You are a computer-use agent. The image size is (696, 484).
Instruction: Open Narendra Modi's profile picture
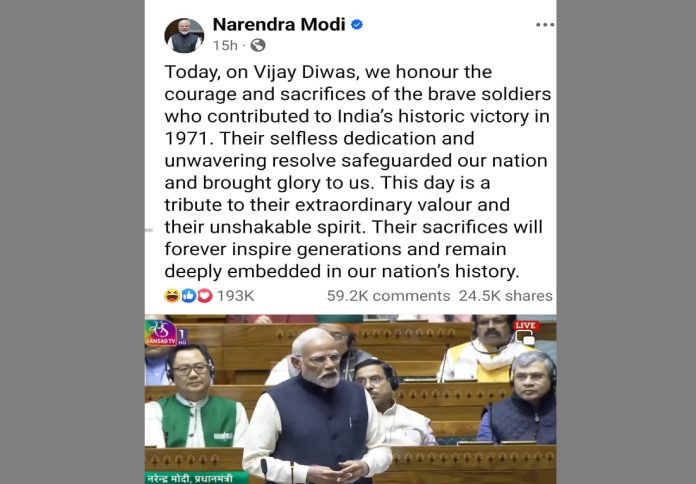point(184,36)
